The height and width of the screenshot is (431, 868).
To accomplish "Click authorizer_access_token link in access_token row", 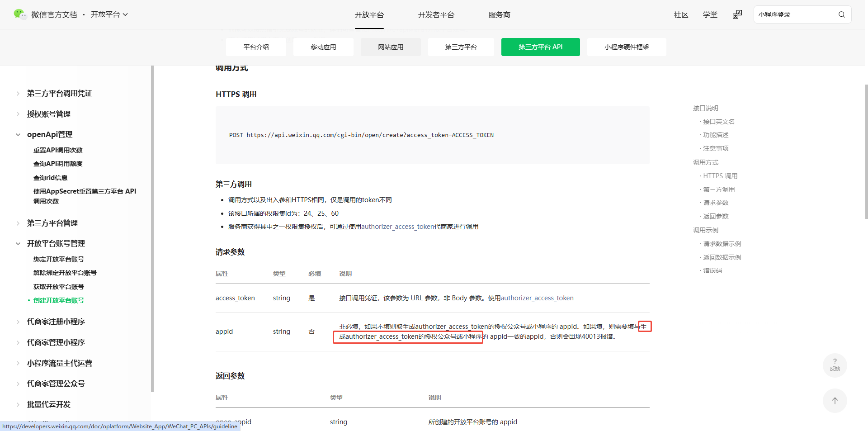I will coord(537,298).
